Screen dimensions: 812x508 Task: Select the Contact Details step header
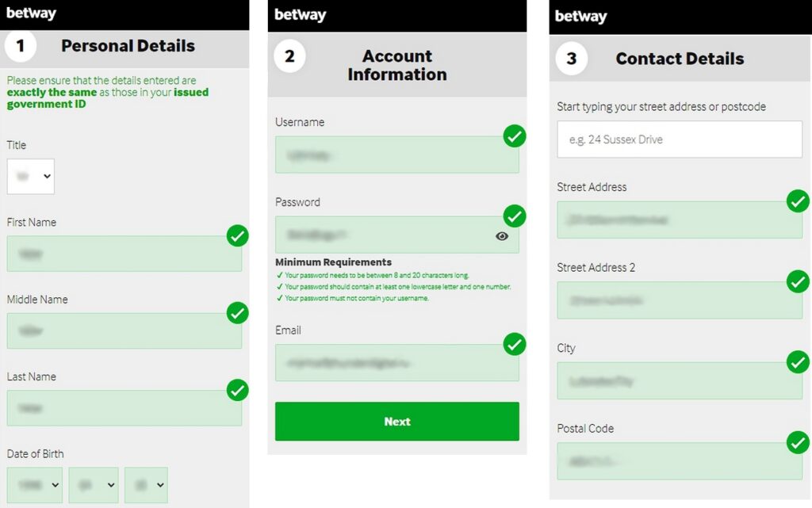(x=680, y=59)
